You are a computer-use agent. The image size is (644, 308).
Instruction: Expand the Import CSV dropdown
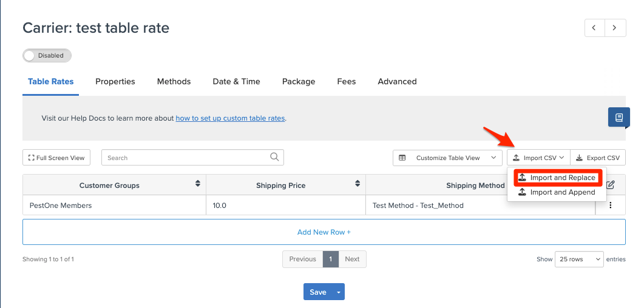(538, 158)
